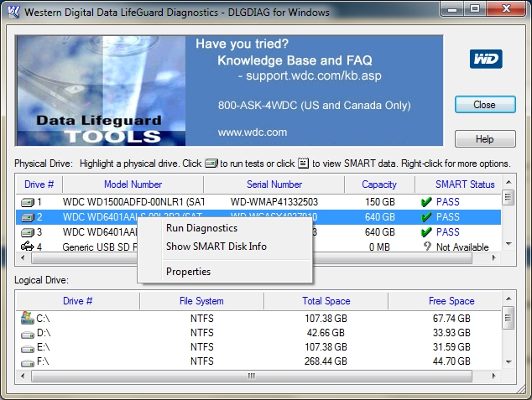This screenshot has width=532, height=400.
Task: Click the WD logo icon
Action: 486,59
